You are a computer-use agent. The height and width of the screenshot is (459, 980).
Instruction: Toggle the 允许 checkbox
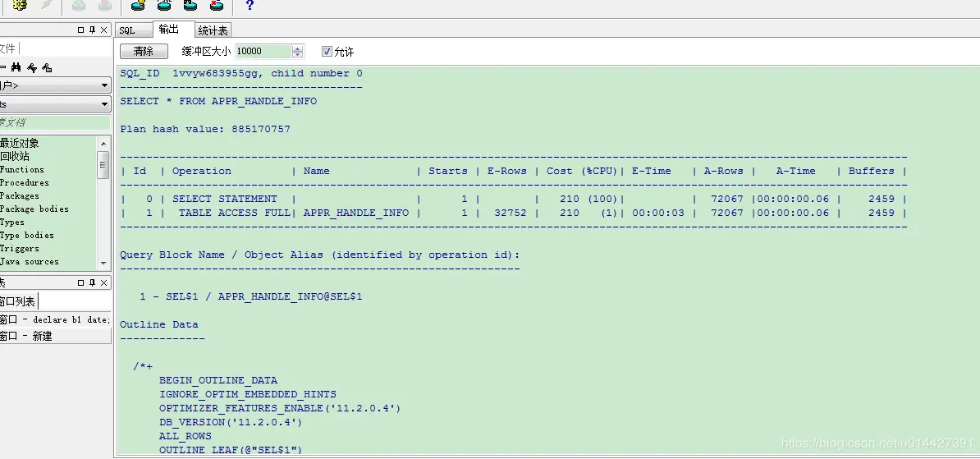327,51
